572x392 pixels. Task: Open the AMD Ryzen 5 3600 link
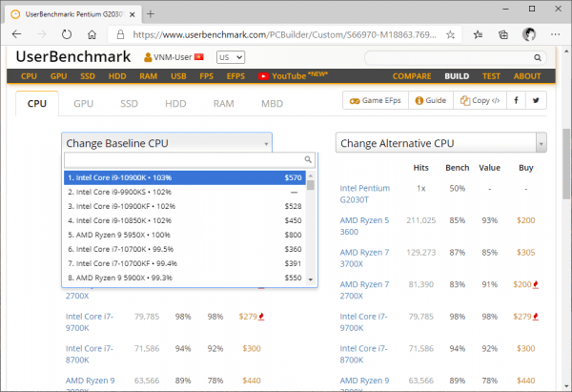(x=364, y=226)
